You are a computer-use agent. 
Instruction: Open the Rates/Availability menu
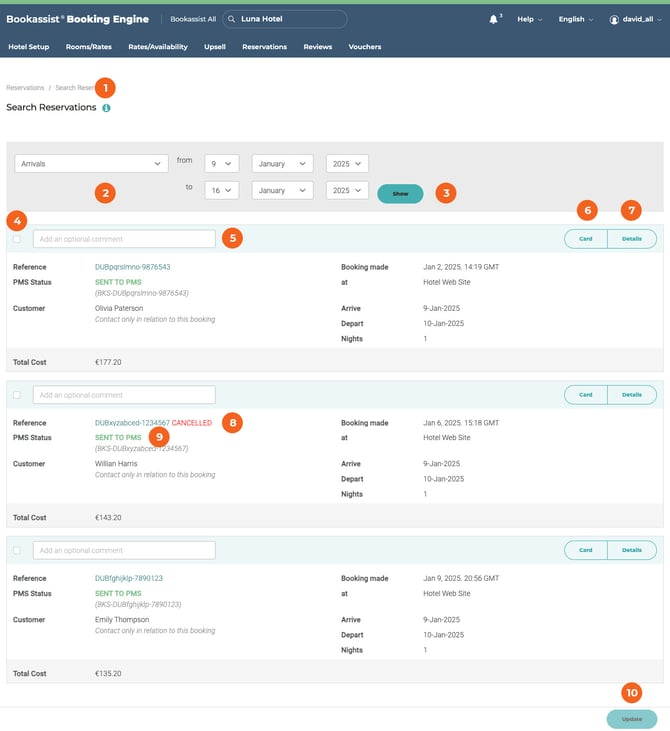click(158, 47)
